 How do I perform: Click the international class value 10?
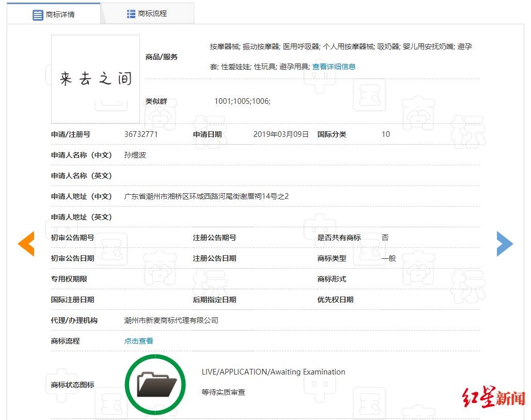tap(386, 134)
